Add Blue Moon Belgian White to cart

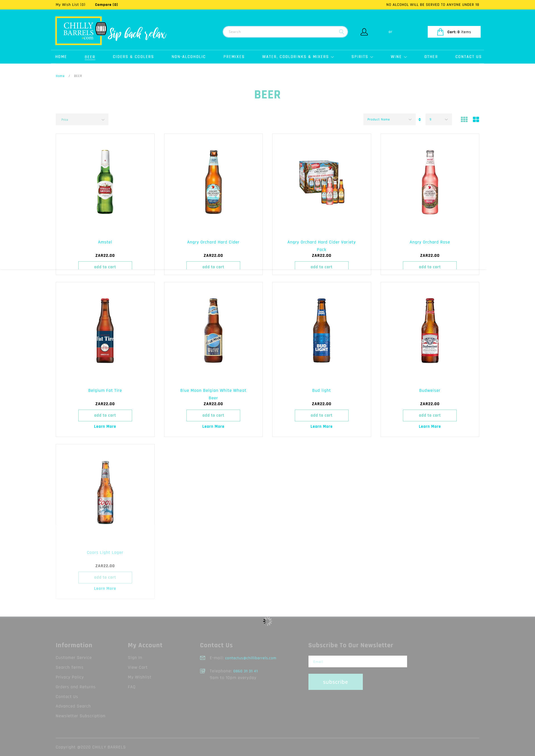click(x=213, y=416)
